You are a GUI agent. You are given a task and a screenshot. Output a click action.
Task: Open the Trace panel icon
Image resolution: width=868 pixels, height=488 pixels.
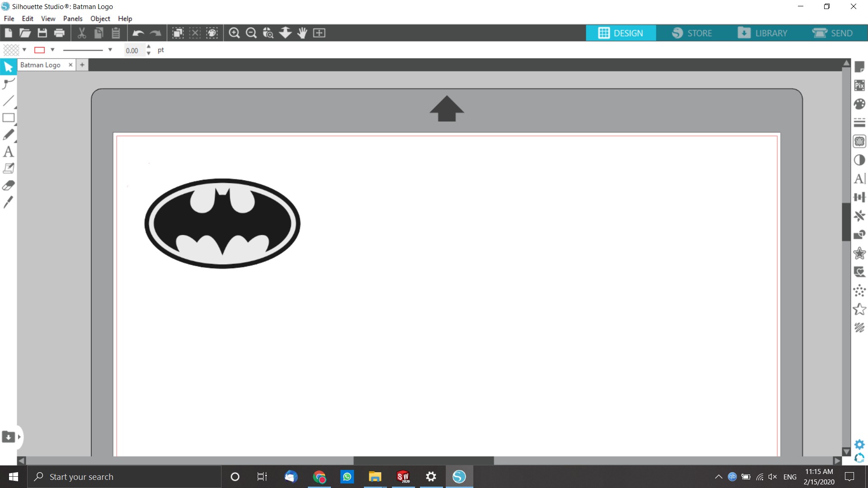point(859,141)
